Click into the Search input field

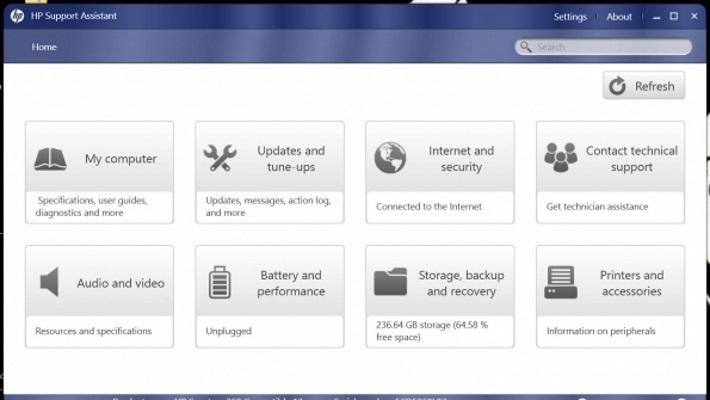coord(603,47)
